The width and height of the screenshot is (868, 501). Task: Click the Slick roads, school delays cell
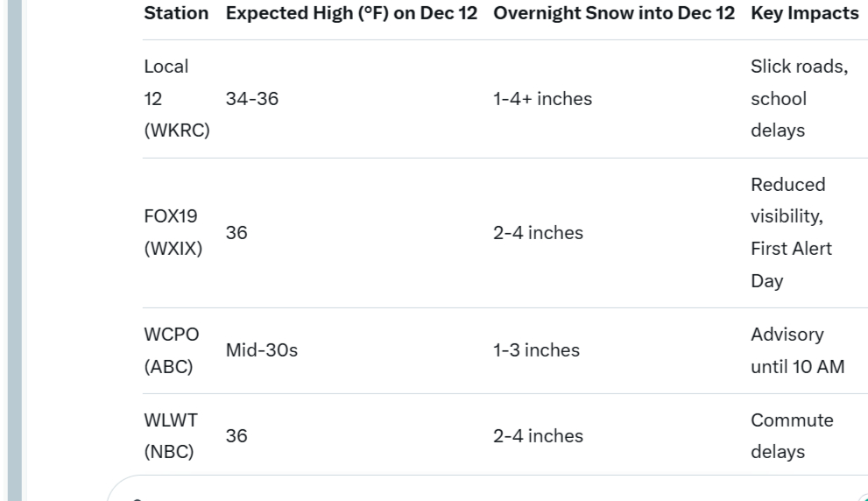pos(800,99)
